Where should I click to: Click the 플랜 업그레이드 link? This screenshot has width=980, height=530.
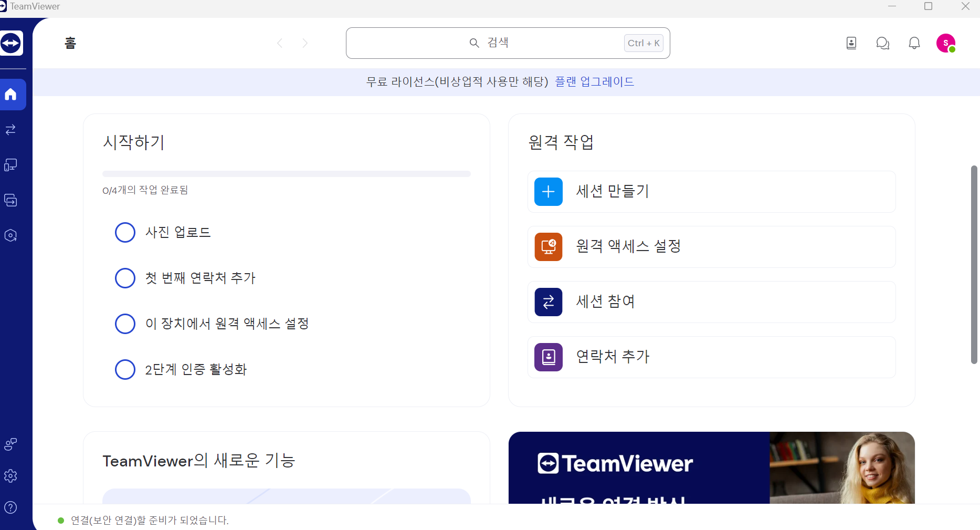coord(594,82)
